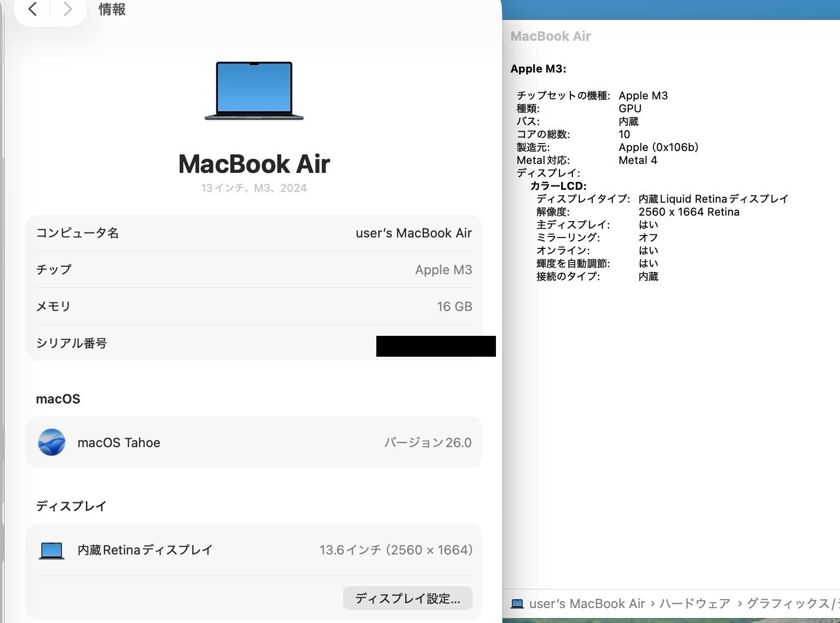
Task: Click グラフィックス segment in the path bar
Action: [x=789, y=604]
